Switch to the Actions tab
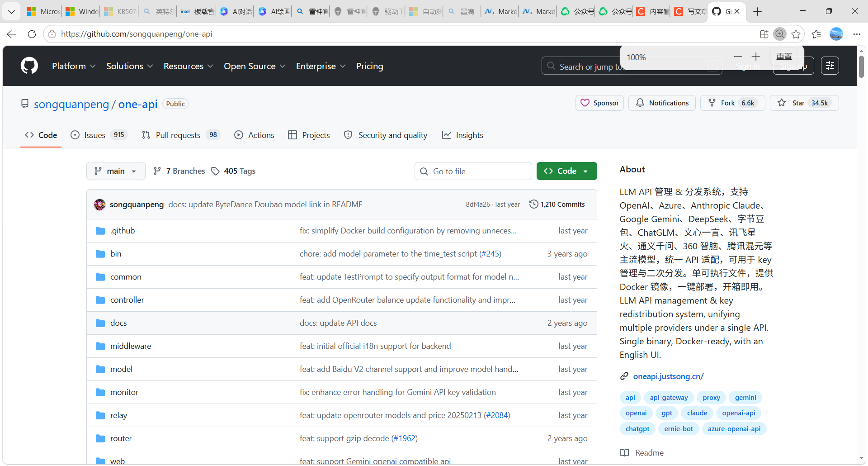This screenshot has width=868, height=466. click(x=254, y=135)
